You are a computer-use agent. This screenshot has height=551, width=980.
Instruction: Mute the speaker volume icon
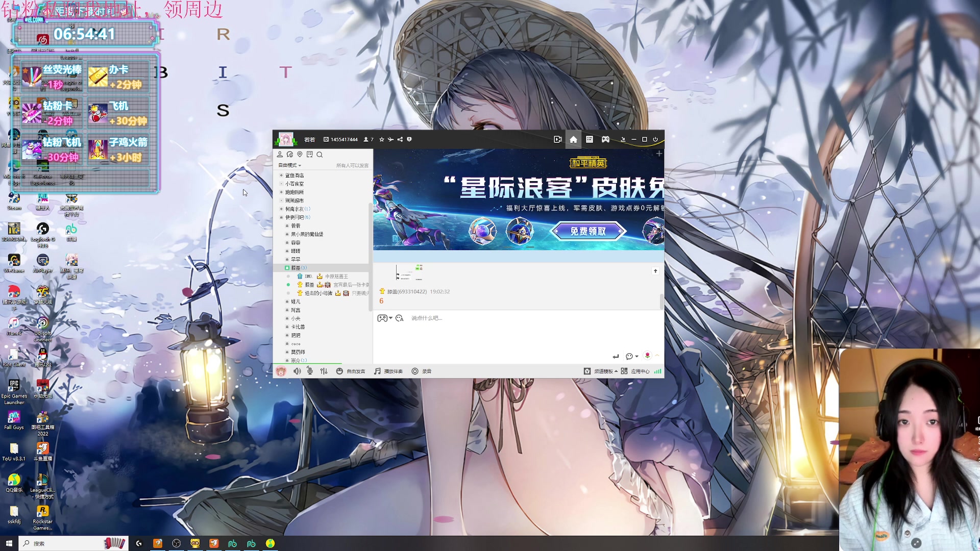tap(297, 371)
